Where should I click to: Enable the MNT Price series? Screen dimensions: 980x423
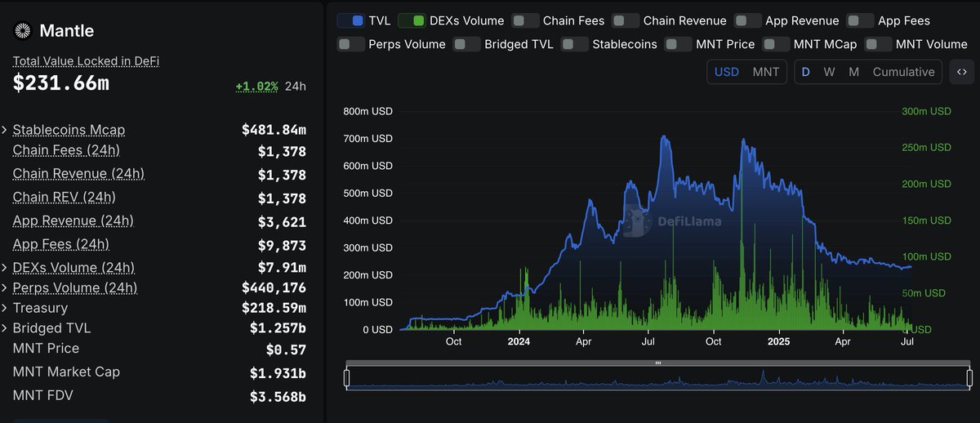(x=678, y=44)
